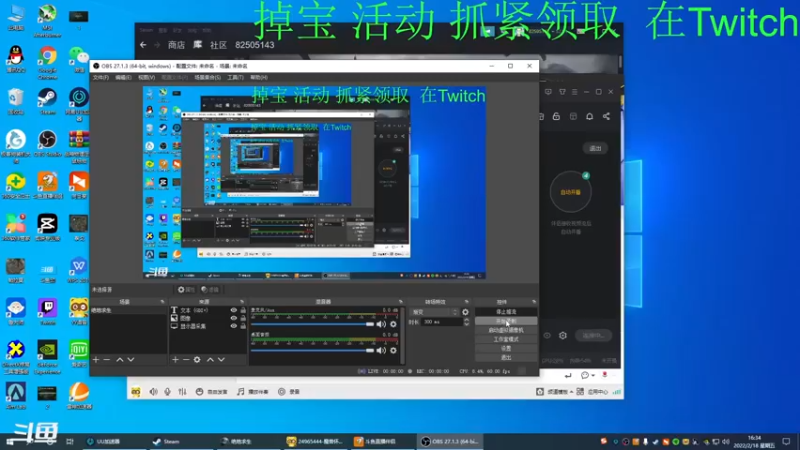Pop out the 转场特效 dock panel
This screenshot has height=450, width=800.
466,302
